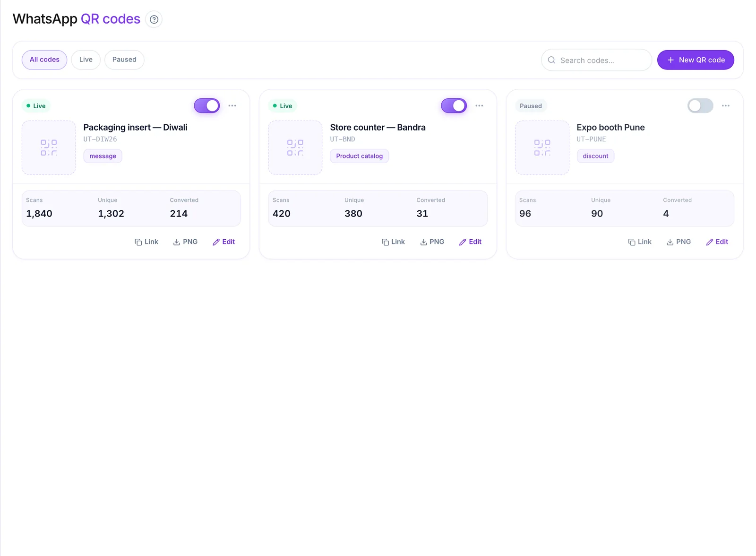Copy link for Expo booth Pune
Image resolution: width=756 pixels, height=556 pixels.
pos(640,242)
